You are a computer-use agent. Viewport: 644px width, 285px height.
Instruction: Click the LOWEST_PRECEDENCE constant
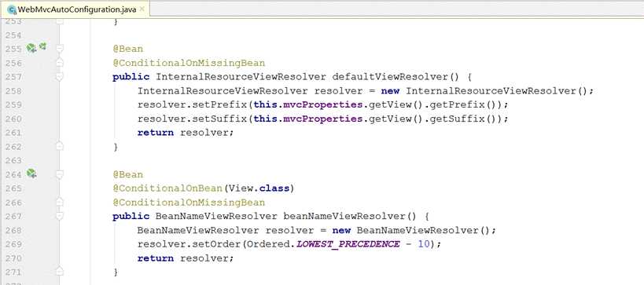coord(348,244)
